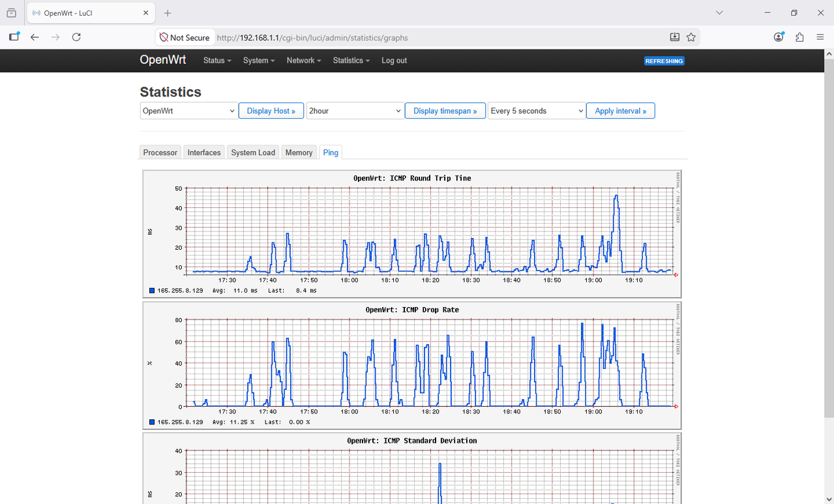Click the REFRESHING status badge
The image size is (834, 504).
pos(664,61)
